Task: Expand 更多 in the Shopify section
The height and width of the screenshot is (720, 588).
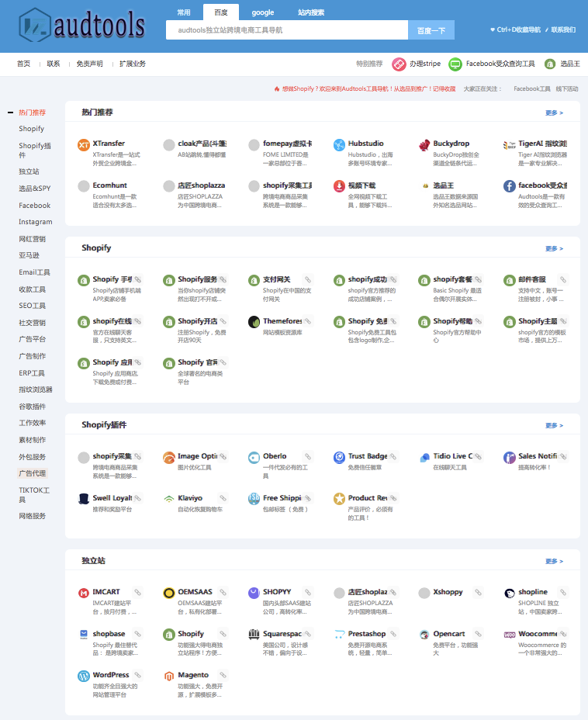Action: [554, 249]
